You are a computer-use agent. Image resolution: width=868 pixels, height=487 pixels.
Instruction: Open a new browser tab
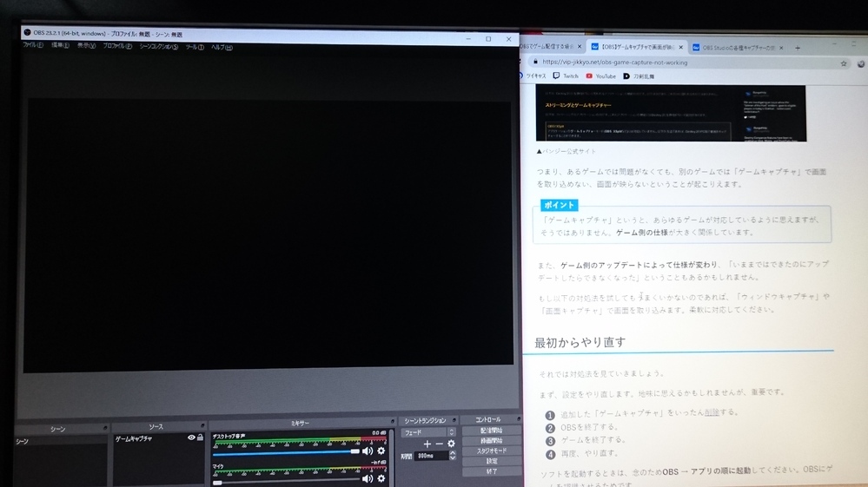click(x=798, y=48)
